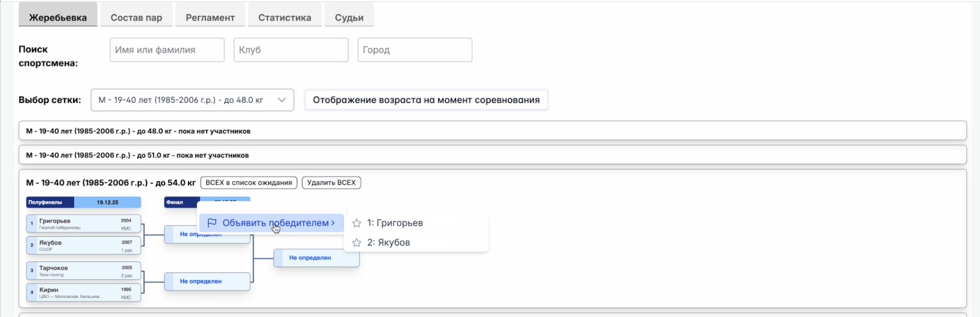Viewport: 980px width, 317px height.
Task: Expand the до 51.0 кг empty bracket row
Action: click(492, 155)
